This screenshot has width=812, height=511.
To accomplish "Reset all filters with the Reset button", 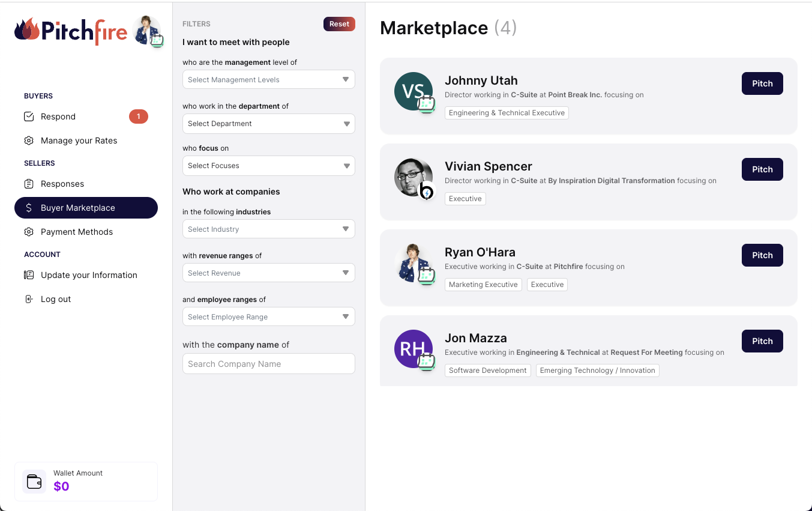I will pyautogui.click(x=339, y=24).
